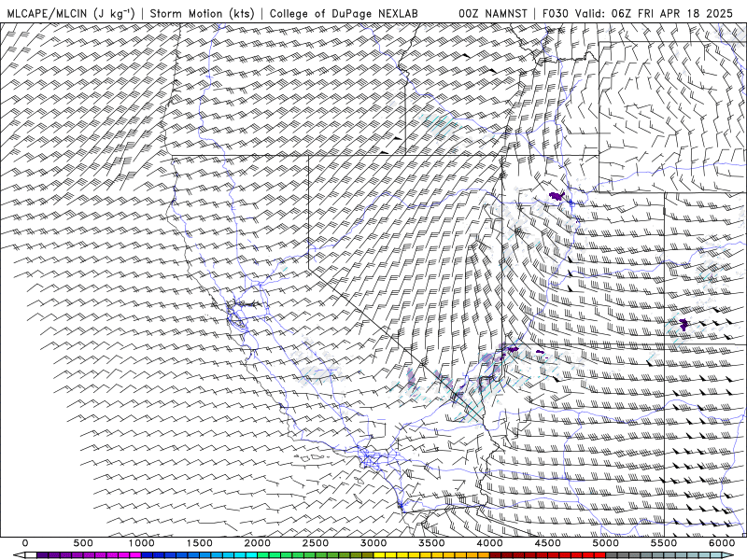Screen dimensions: 747x560
Task: Click the Storm Motion (kts) label
Action: click(203, 13)
